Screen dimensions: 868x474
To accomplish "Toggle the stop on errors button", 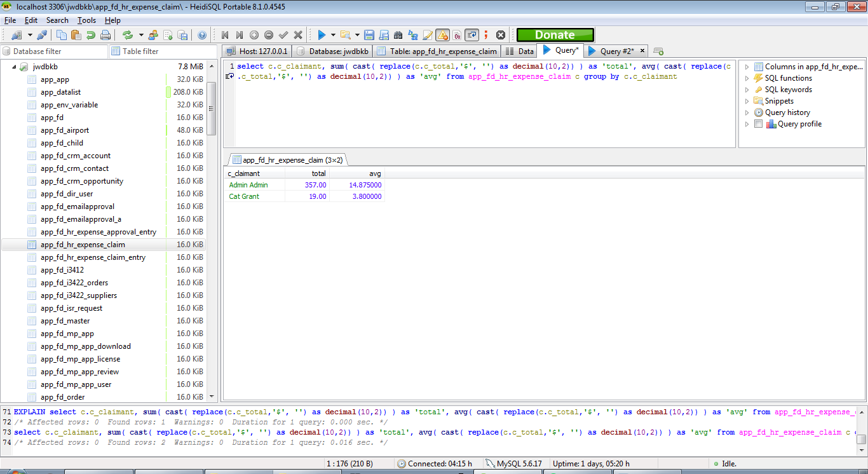I will 442,35.
